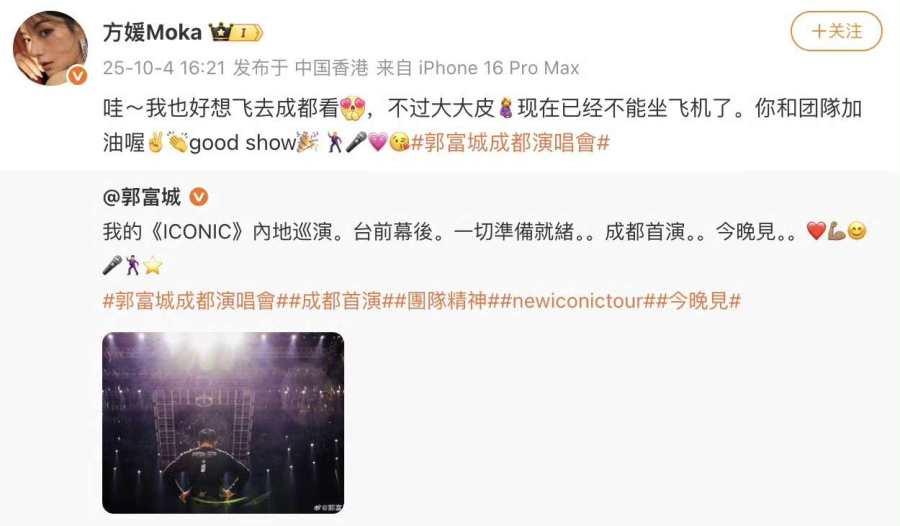
Task: Open 方媛Moka's profile avatar
Action: (x=50, y=48)
